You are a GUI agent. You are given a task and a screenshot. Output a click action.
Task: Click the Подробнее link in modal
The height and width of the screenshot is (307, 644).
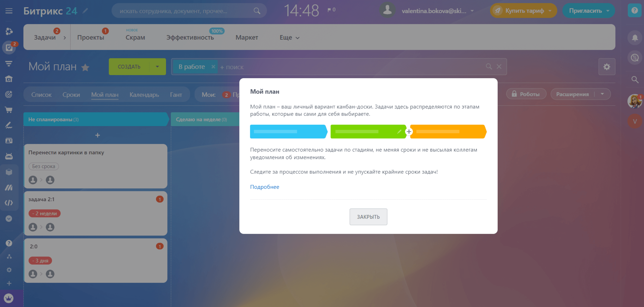[x=265, y=187]
